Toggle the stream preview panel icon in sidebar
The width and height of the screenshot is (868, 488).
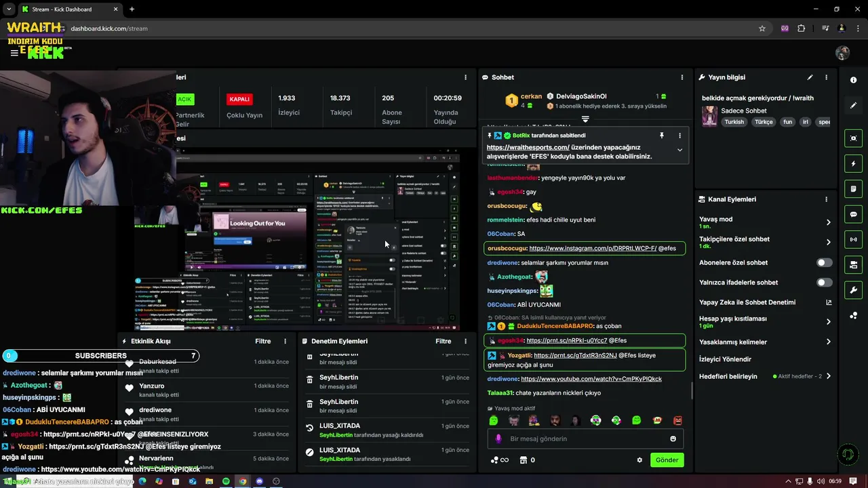click(x=853, y=138)
